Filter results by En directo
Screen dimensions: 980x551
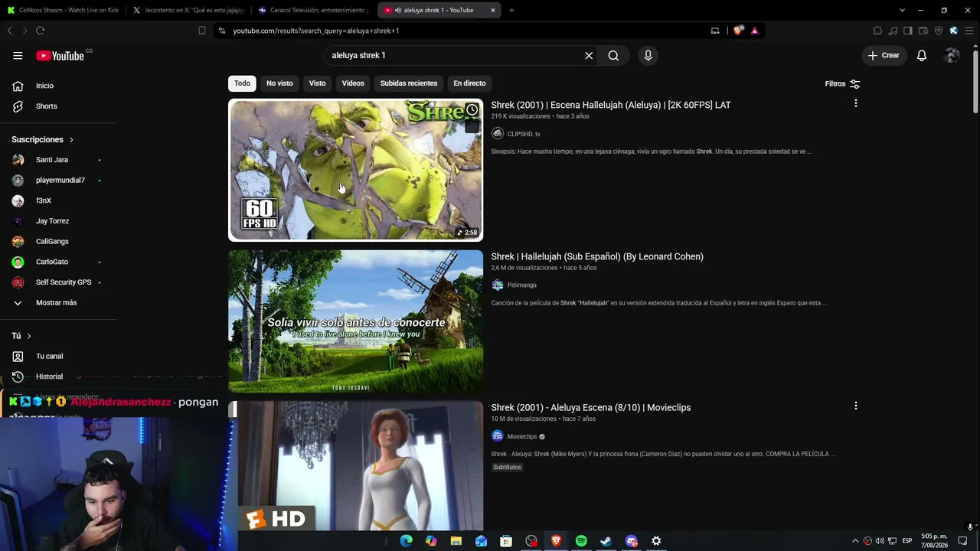click(x=469, y=83)
